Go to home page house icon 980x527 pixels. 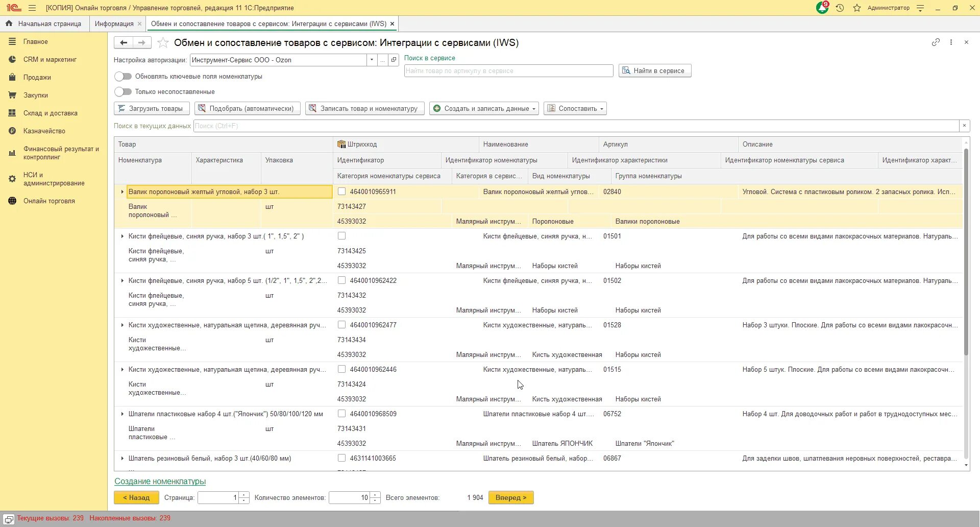point(9,23)
